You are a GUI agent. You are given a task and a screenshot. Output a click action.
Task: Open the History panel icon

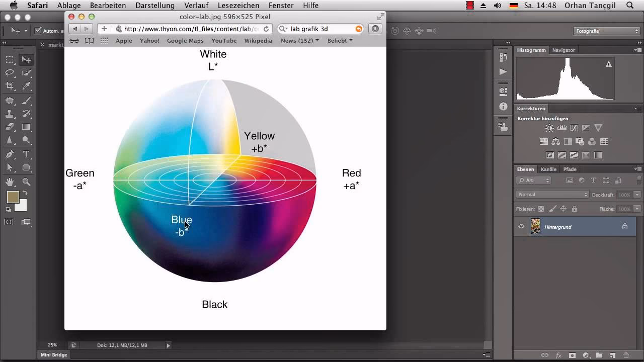coord(503,58)
